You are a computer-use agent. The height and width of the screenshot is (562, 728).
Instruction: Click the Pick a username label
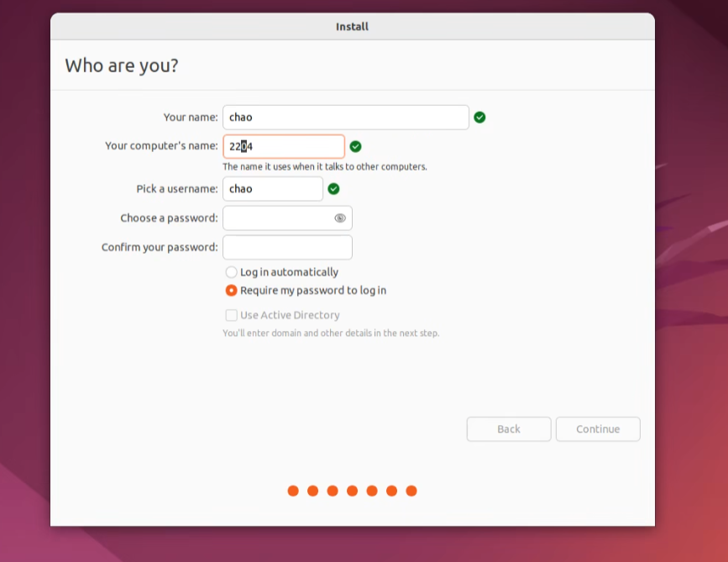point(177,189)
